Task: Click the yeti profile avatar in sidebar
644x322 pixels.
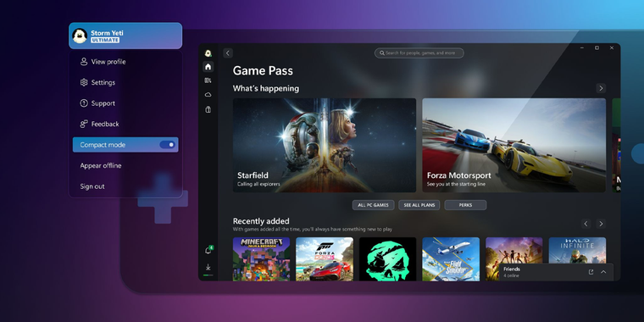Action: 208,53
